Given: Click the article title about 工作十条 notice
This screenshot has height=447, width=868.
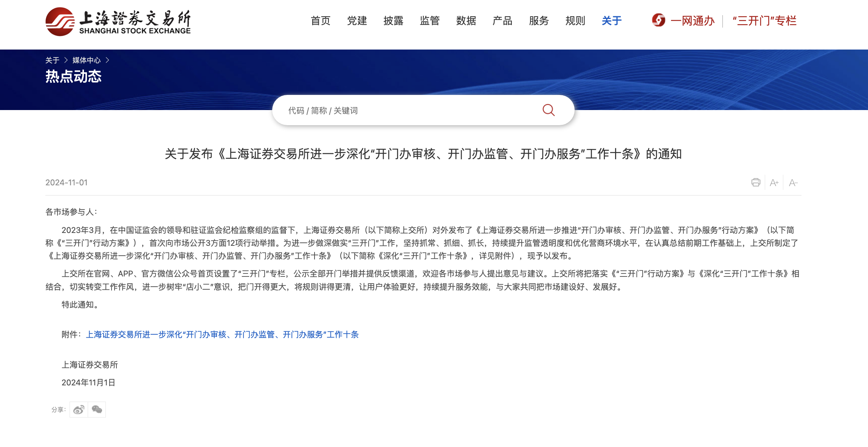Looking at the screenshot, I should click(423, 154).
